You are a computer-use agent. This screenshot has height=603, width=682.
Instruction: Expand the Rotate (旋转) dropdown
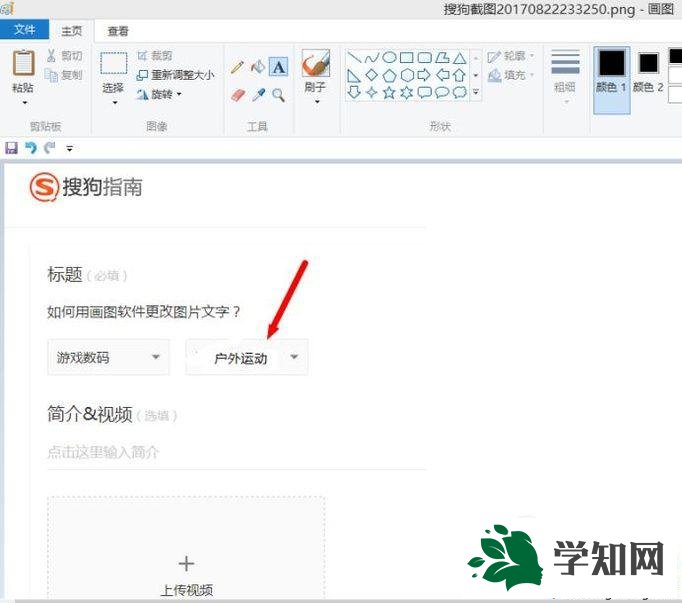pos(179,94)
